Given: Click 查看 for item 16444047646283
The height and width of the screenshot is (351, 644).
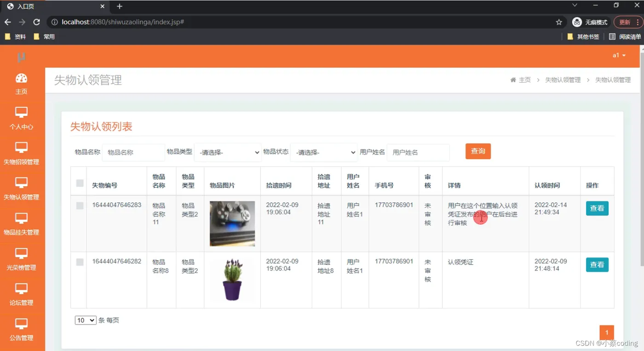Looking at the screenshot, I should point(597,208).
